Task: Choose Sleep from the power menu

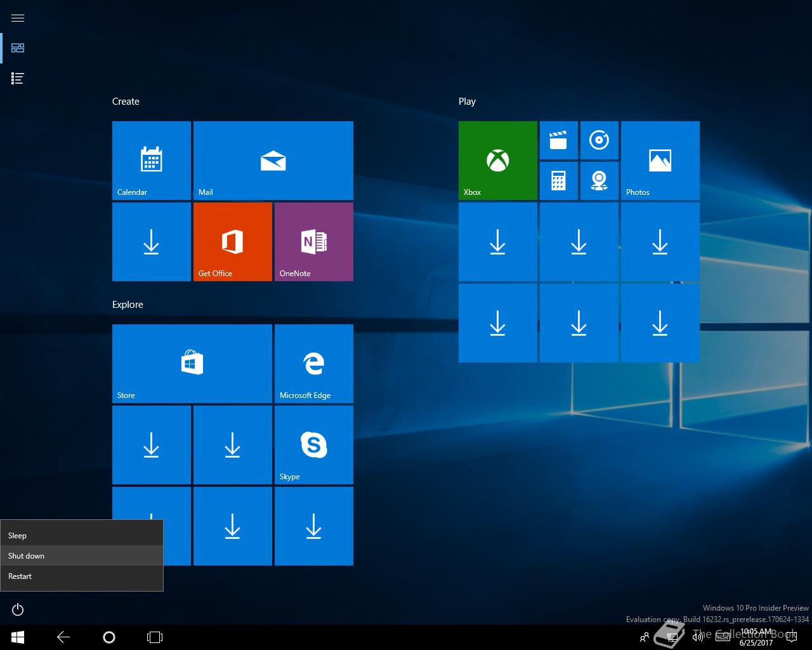Action: 82,536
